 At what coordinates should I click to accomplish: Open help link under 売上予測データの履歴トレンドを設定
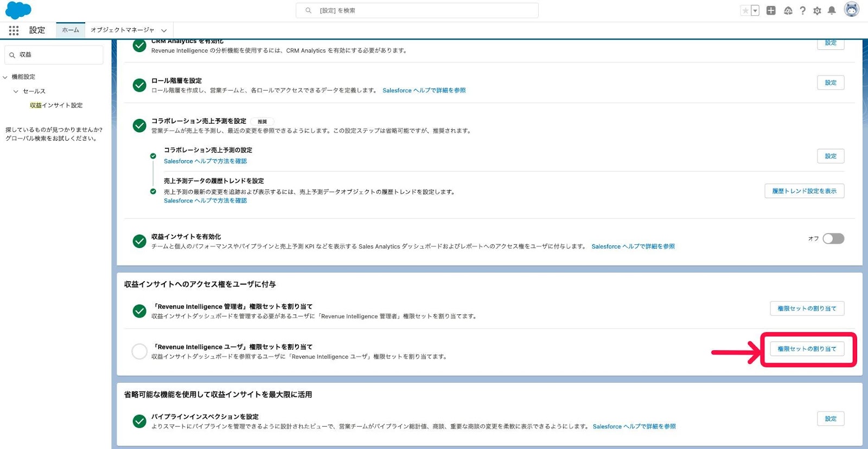coord(206,201)
